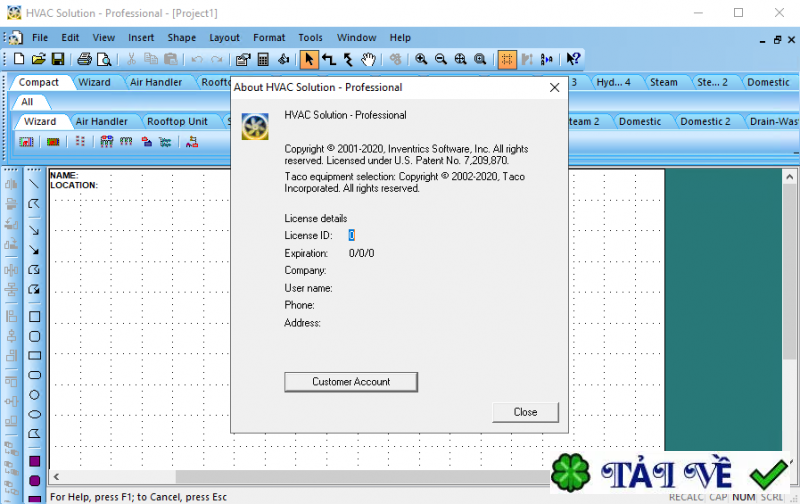Select the All tab
Viewport: 800px width, 504px height.
pos(27,102)
